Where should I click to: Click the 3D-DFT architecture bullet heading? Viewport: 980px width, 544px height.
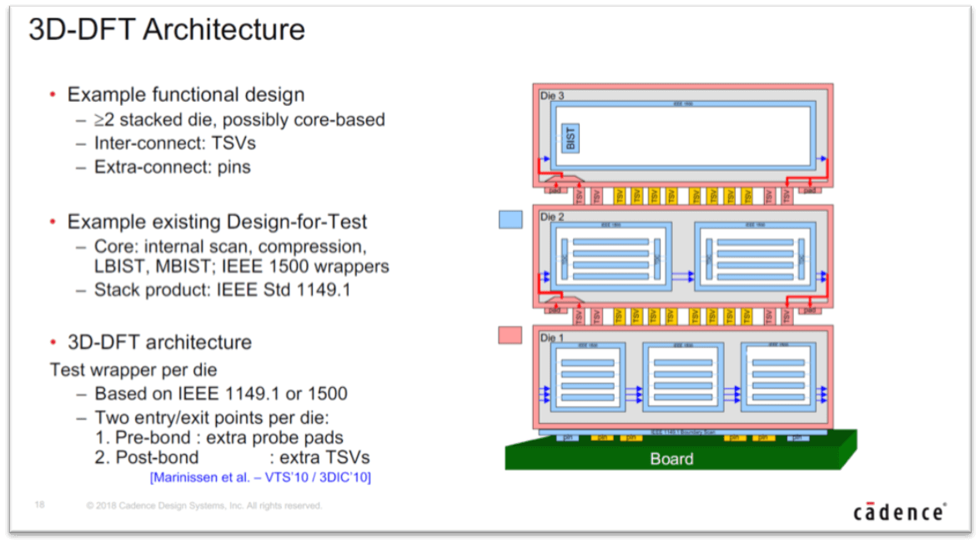(158, 342)
